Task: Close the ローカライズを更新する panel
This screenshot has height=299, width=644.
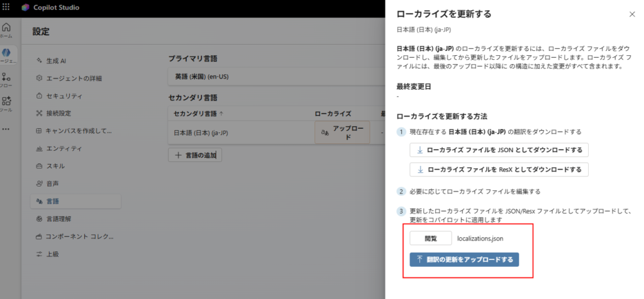Action: (632, 13)
